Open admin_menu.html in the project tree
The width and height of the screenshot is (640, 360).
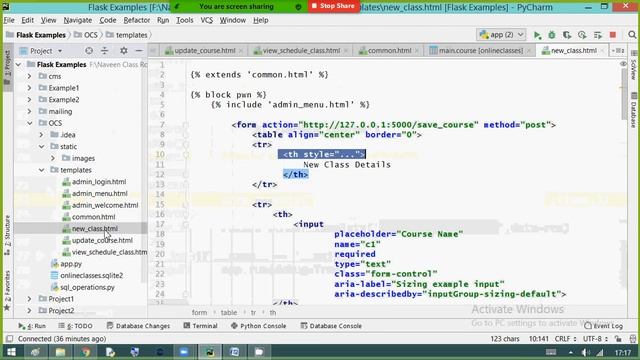(100, 193)
